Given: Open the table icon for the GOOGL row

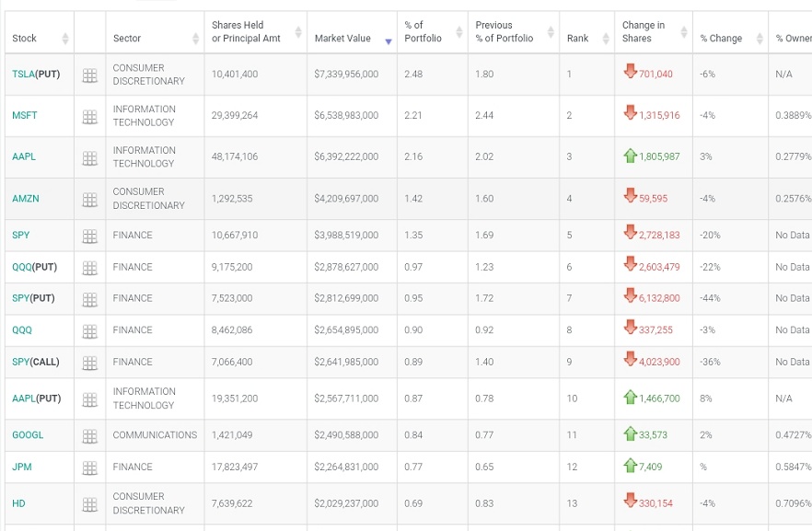Looking at the screenshot, I should pos(89,436).
